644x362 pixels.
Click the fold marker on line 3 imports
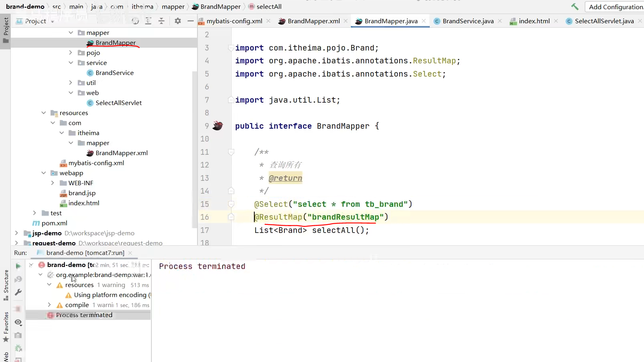231,48
